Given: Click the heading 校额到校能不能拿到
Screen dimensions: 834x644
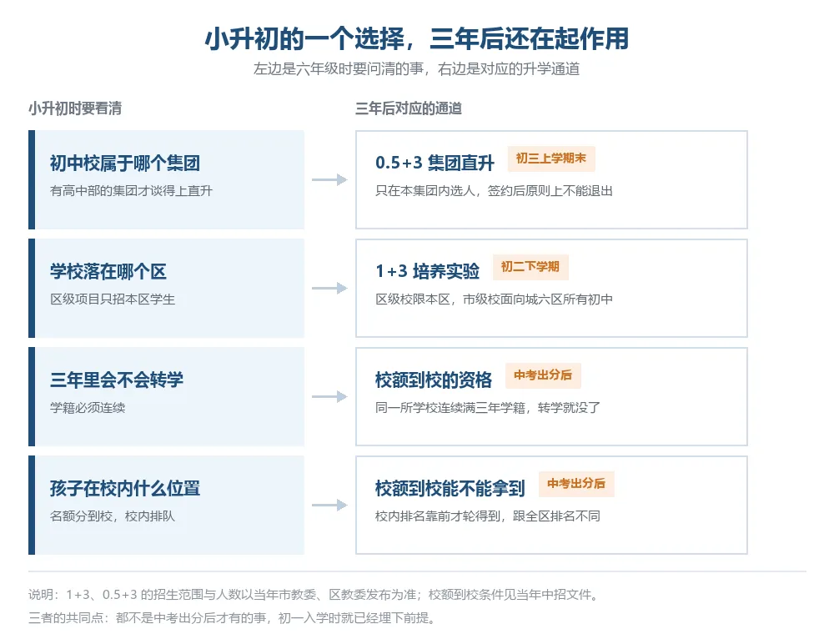Looking at the screenshot, I should pyautogui.click(x=450, y=489).
